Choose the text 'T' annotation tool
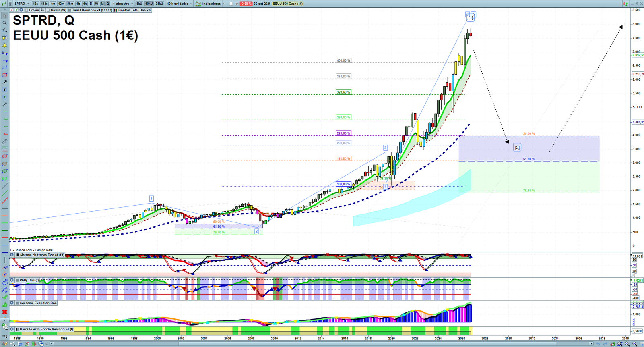 click(x=5, y=90)
